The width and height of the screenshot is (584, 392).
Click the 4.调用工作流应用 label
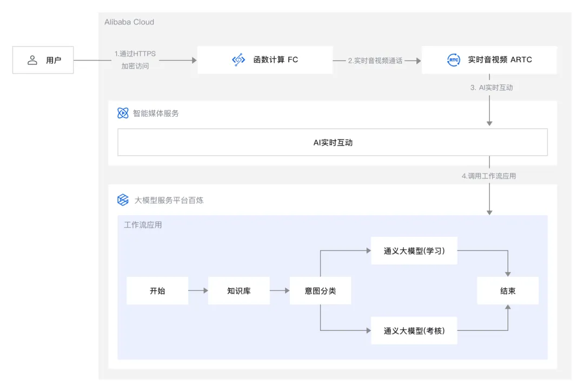point(489,176)
